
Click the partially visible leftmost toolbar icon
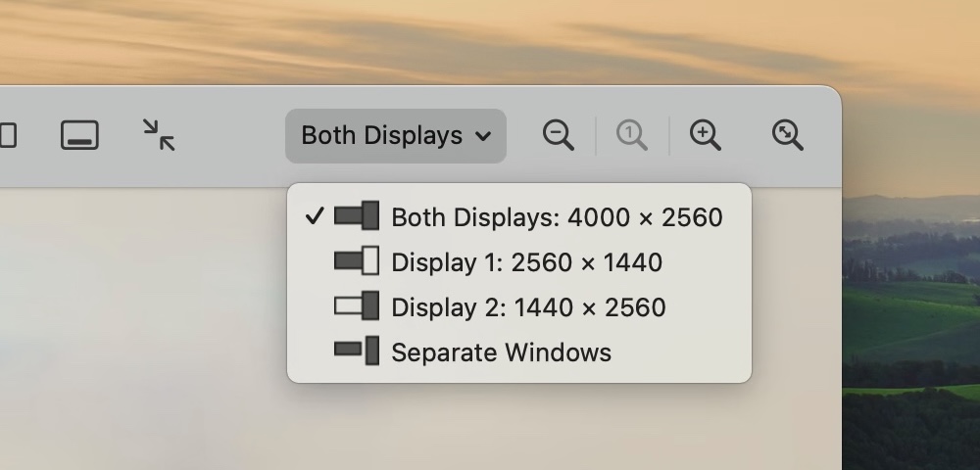pyautogui.click(x=7, y=135)
